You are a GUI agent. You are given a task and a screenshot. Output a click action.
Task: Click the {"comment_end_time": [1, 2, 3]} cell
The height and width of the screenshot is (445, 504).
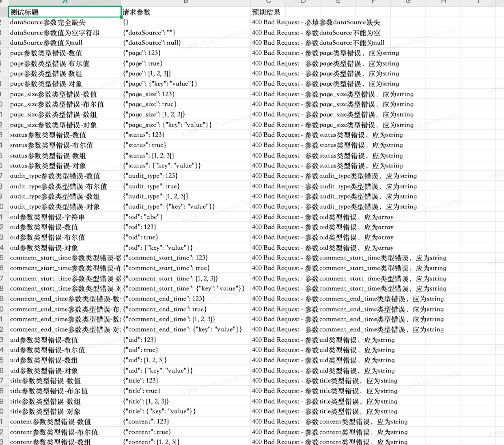185,319
